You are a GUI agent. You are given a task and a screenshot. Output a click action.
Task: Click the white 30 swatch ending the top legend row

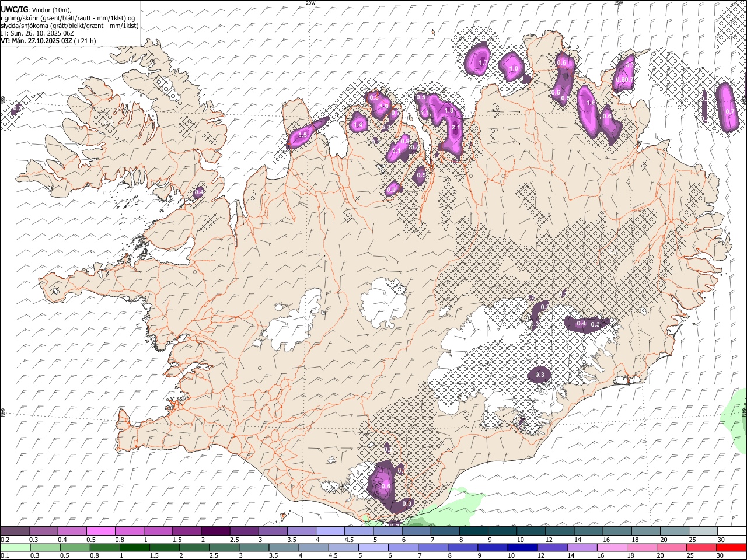(x=732, y=531)
